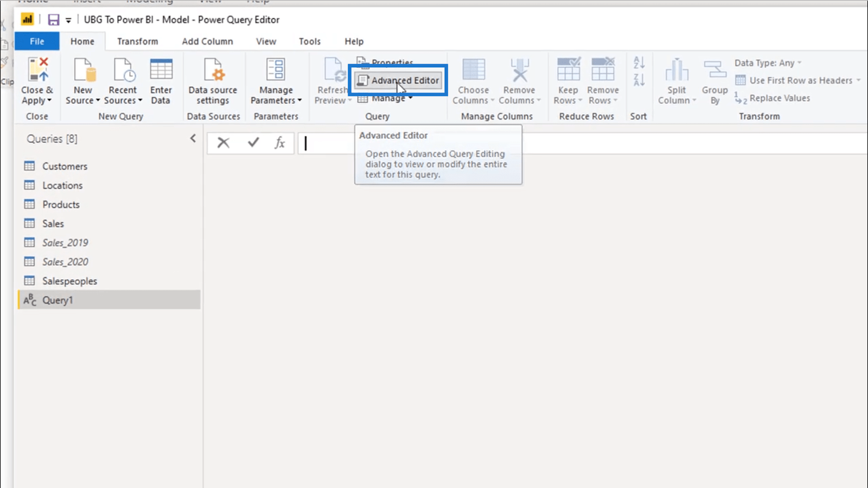This screenshot has height=488, width=868.
Task: Select the Salespeoples query
Action: (x=108, y=281)
